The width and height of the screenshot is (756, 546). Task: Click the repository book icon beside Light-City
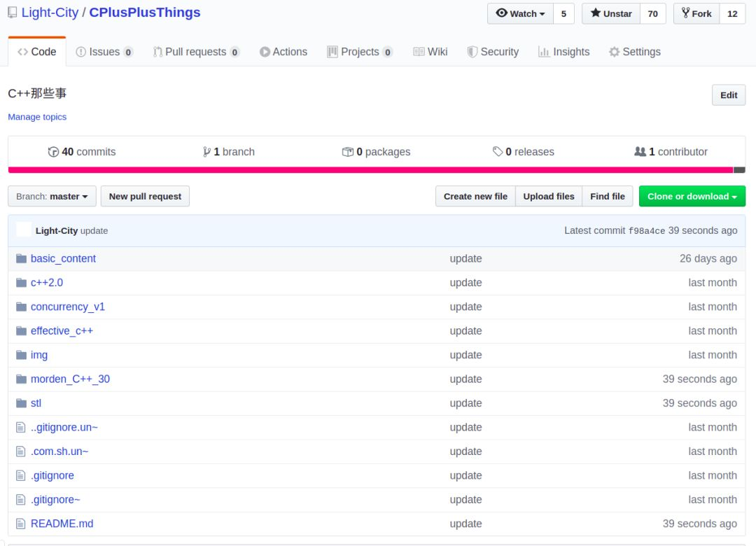[x=12, y=13]
